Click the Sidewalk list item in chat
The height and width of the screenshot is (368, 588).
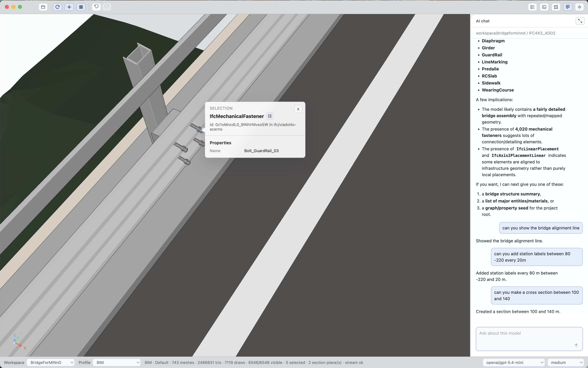(491, 83)
